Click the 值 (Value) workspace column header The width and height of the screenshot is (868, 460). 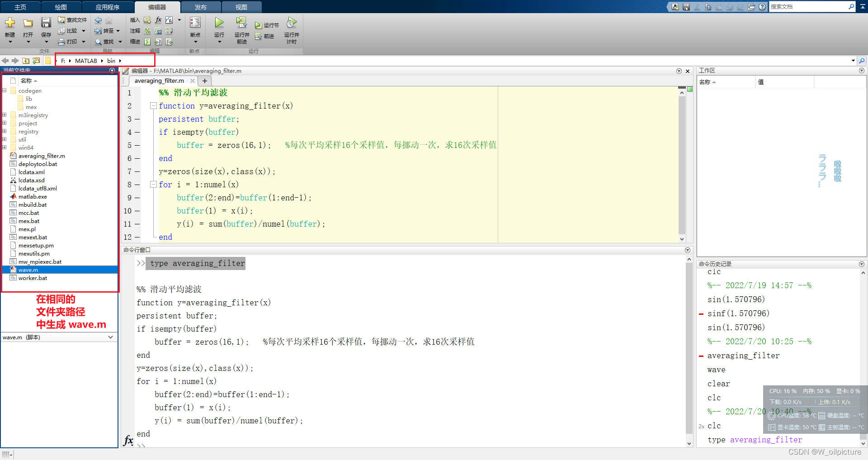[785, 82]
